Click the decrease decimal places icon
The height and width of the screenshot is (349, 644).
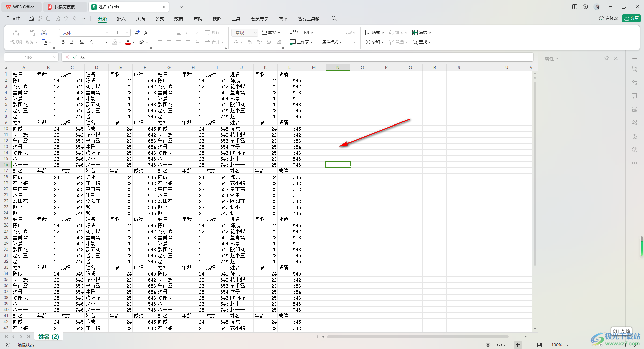click(278, 42)
